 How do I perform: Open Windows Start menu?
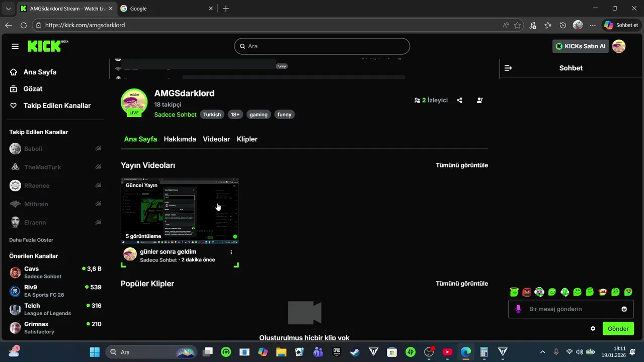pos(94,352)
